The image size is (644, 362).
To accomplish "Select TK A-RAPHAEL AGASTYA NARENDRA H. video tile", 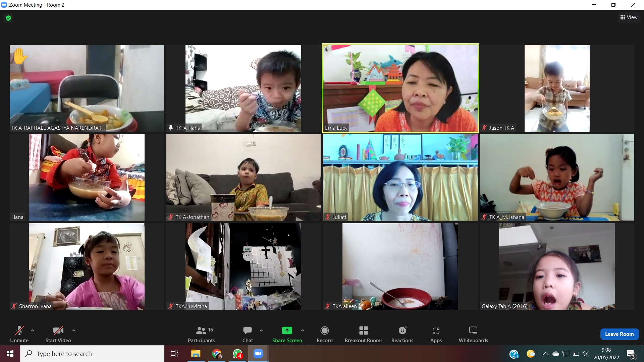I will tap(87, 88).
